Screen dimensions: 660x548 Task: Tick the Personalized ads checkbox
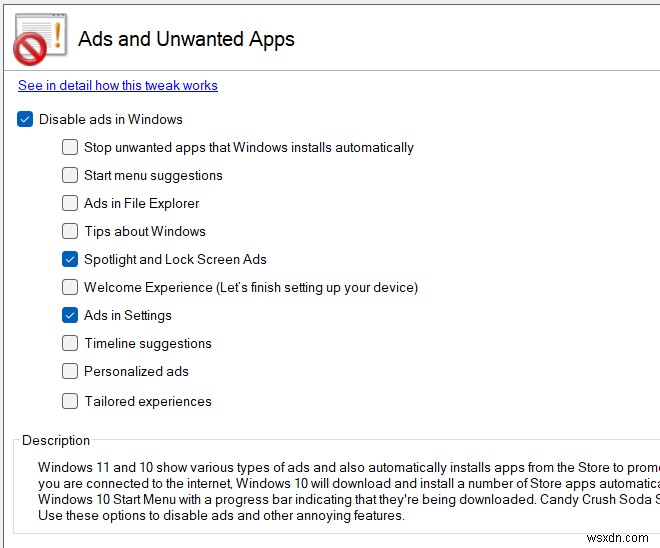click(x=70, y=371)
